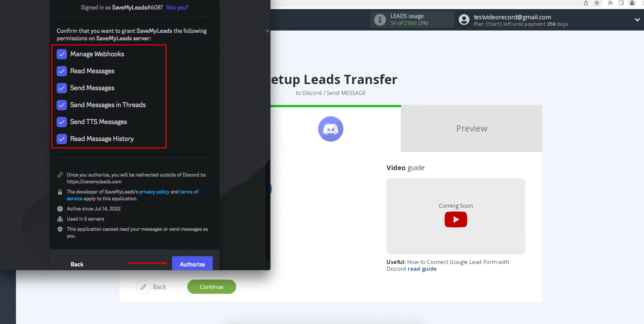The height and width of the screenshot is (324, 644).
Task: Click the LEADS usage info icon
Action: coord(380,20)
